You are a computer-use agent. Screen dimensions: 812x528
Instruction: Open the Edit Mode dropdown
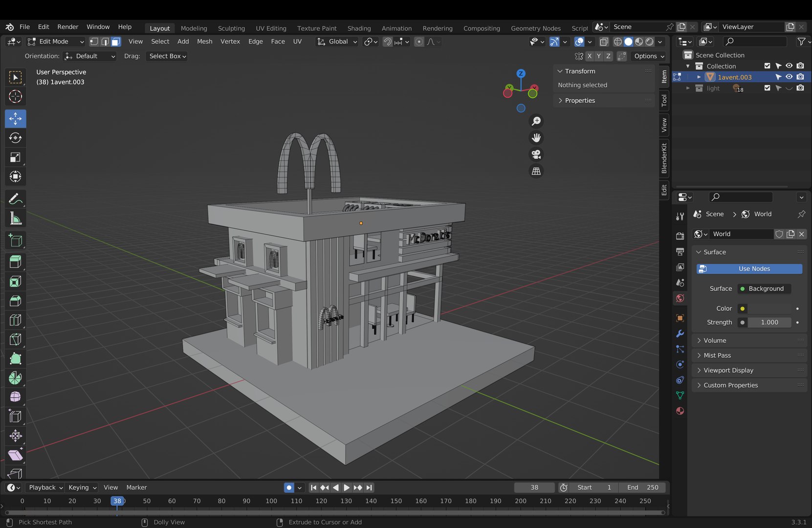(x=56, y=42)
